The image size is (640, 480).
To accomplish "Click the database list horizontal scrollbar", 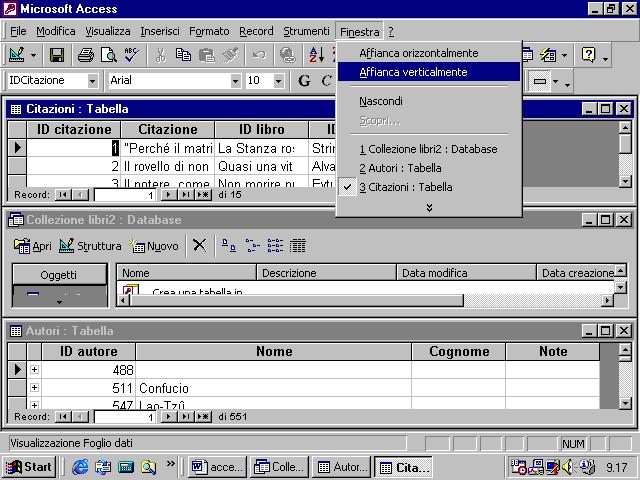I will point(366,301).
